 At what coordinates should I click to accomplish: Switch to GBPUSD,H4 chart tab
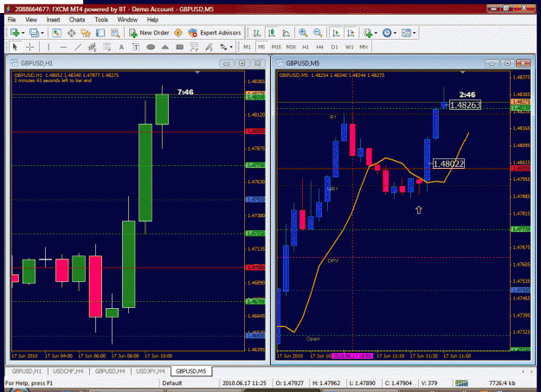pos(110,371)
